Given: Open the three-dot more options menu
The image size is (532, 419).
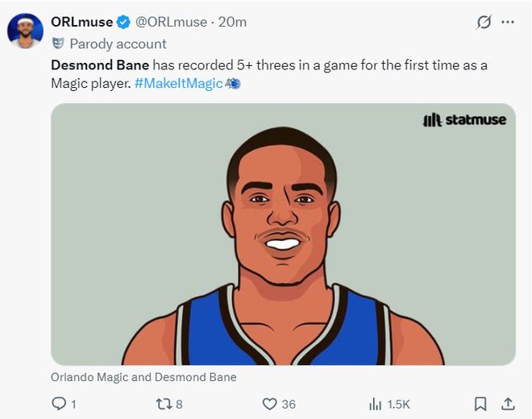Looking at the screenshot, I should pyautogui.click(x=507, y=22).
